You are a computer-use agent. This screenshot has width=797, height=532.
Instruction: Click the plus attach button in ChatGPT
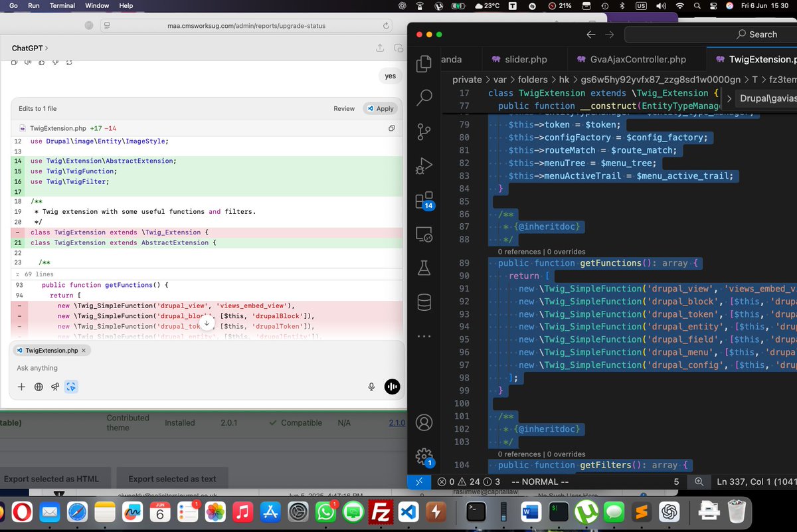pos(21,387)
